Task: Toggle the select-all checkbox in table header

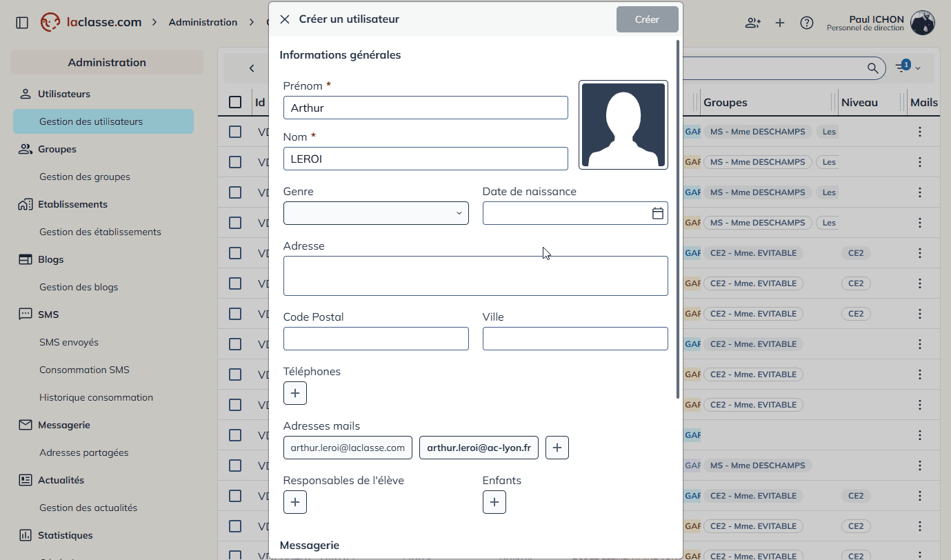Action: coord(235,102)
